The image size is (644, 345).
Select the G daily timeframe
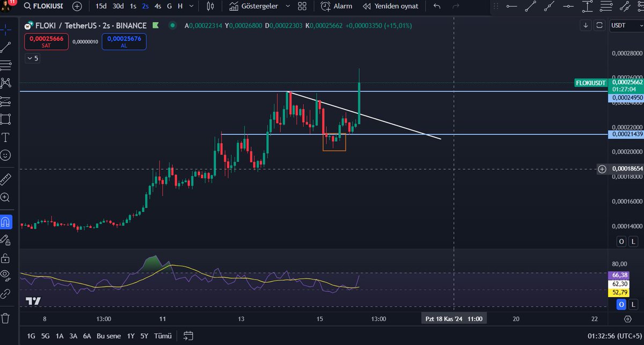point(170,6)
